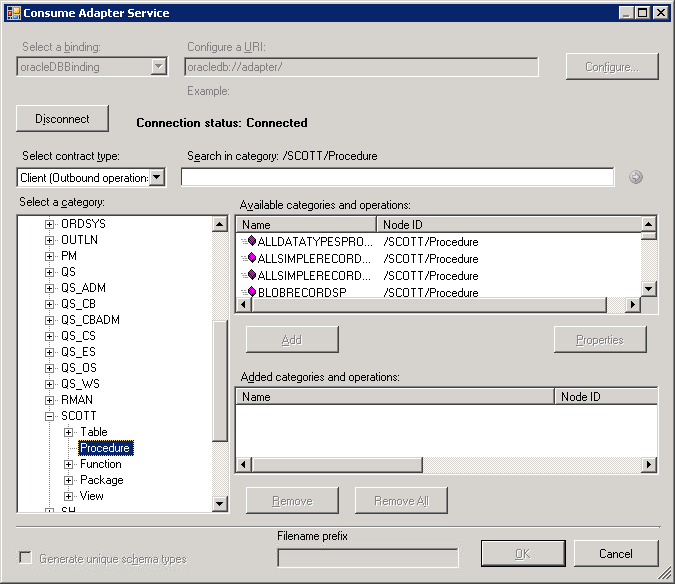Screen dimensions: 675x584
Task: Click the Add button
Action: (x=292, y=340)
